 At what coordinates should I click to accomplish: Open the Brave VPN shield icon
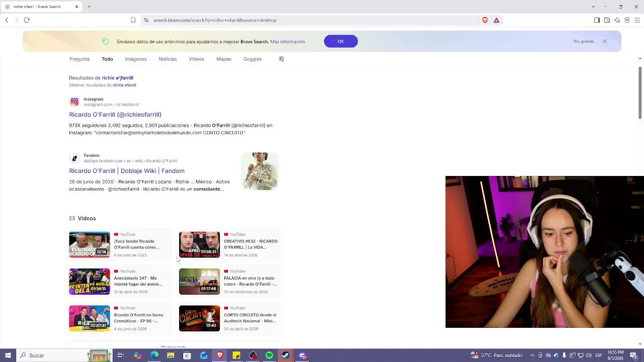pos(627,20)
